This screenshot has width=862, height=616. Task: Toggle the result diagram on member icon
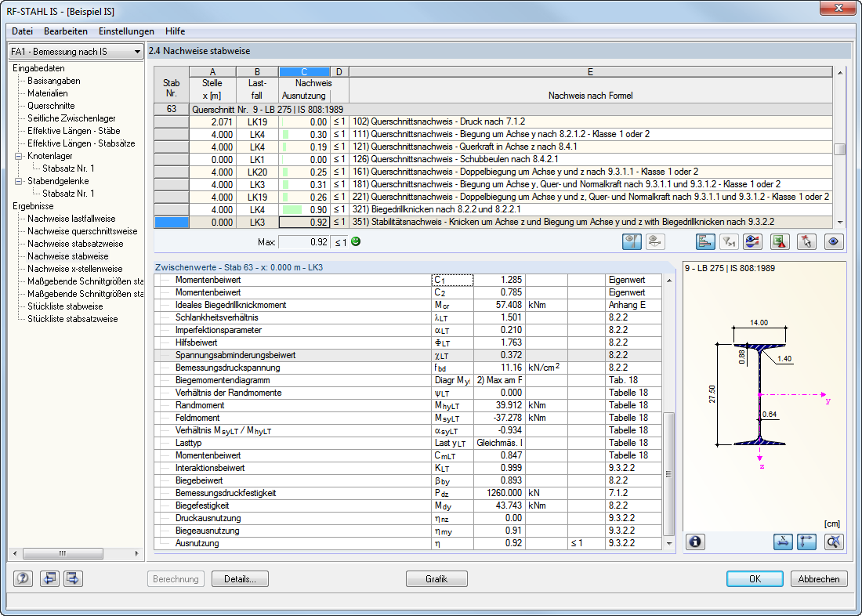click(x=632, y=241)
